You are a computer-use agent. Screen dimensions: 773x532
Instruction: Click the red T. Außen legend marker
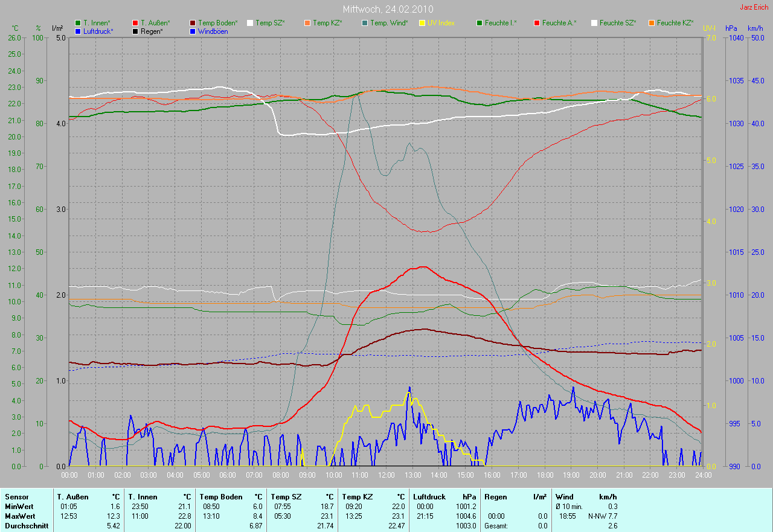coord(135,23)
